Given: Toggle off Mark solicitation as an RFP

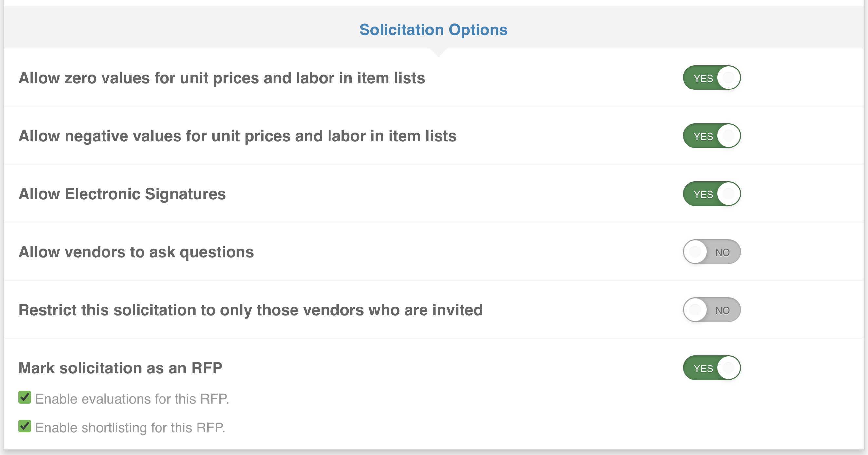Looking at the screenshot, I should (711, 368).
